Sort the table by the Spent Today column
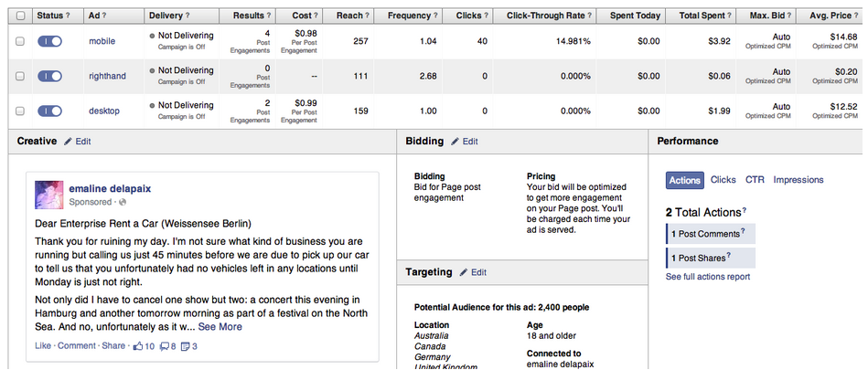Image resolution: width=868 pixels, height=370 pixels. pyautogui.click(x=635, y=16)
